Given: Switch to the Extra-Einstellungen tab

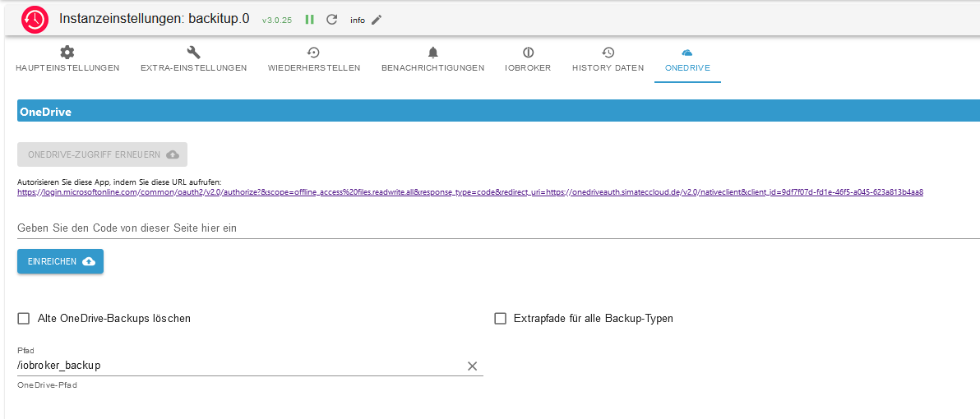Looking at the screenshot, I should coord(194,60).
